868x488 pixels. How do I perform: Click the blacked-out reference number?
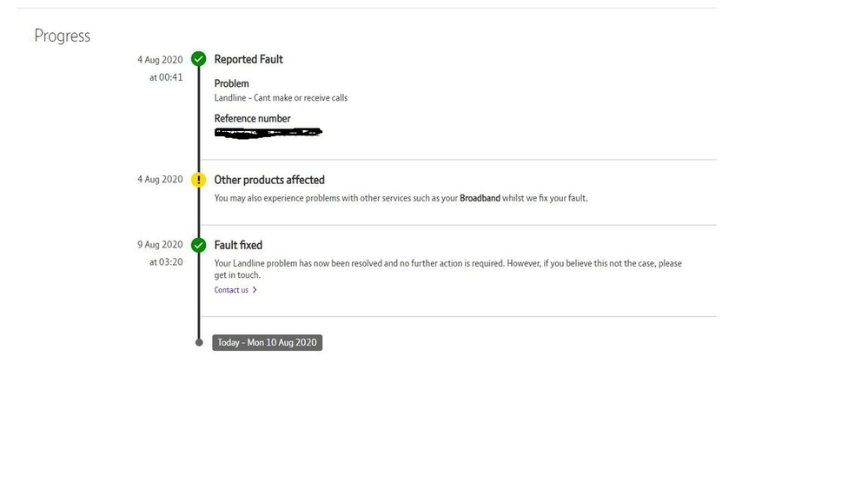[268, 133]
